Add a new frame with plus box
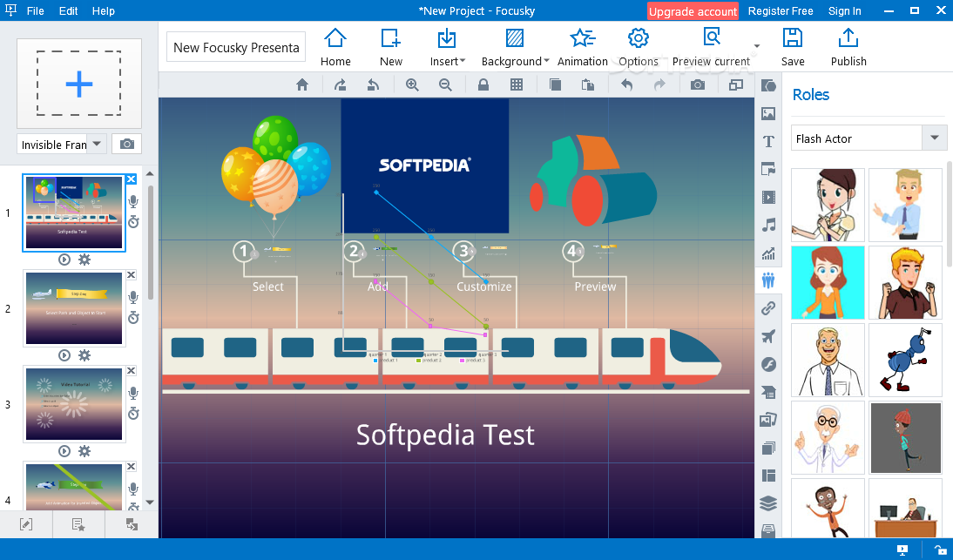This screenshot has height=560, width=953. point(79,84)
